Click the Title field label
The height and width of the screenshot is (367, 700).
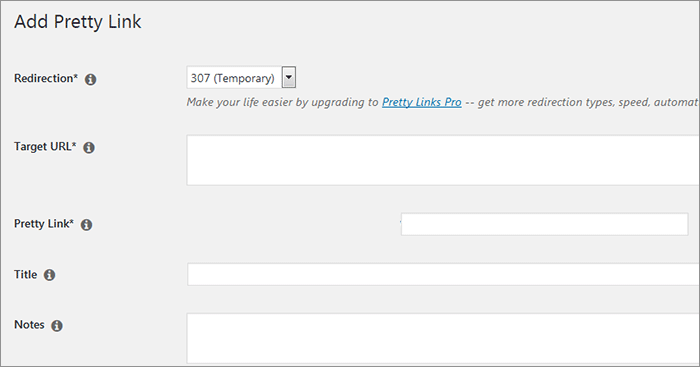pyautogui.click(x=25, y=274)
